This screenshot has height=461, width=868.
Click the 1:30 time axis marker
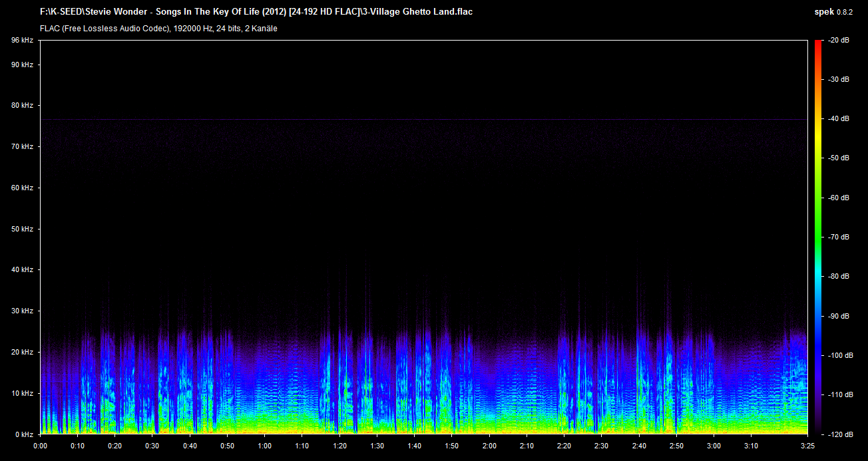pos(377,446)
